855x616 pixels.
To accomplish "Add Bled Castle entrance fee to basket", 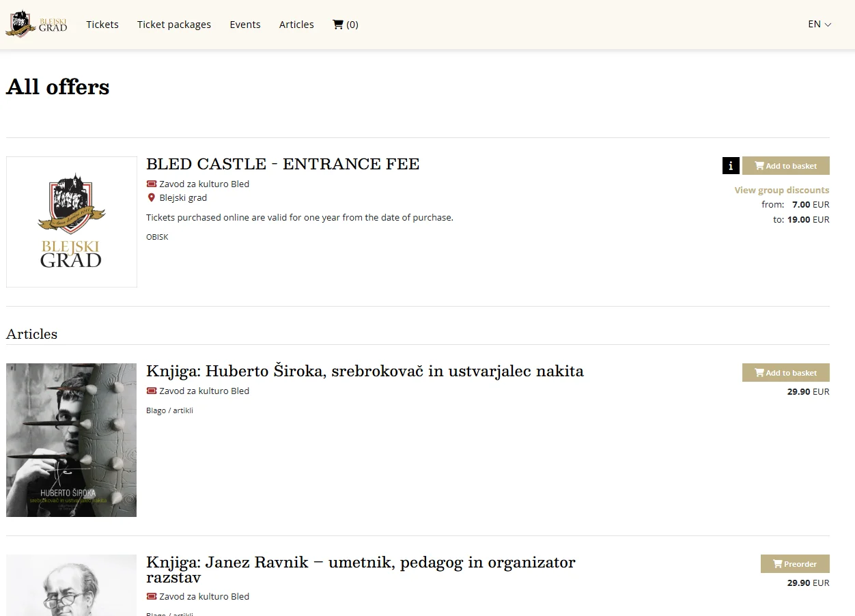I will point(785,165).
